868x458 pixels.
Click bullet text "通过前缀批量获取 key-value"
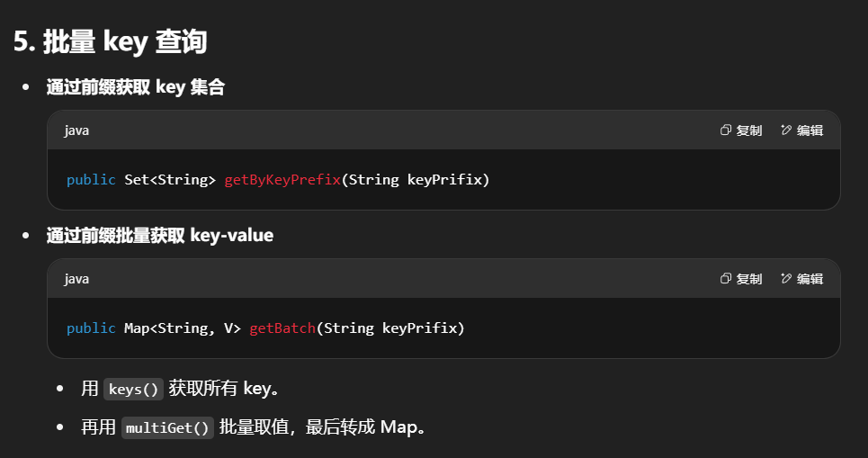click(159, 236)
